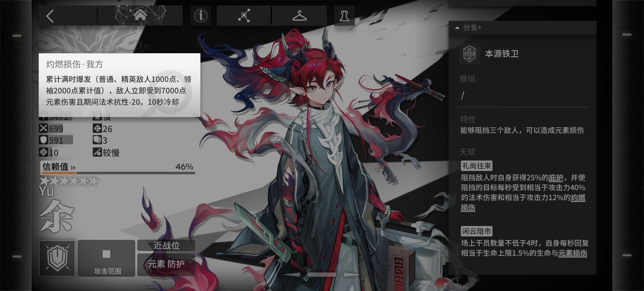Collapse the 分支+ panel header arrow
This screenshot has width=644, height=291.
point(457,28)
